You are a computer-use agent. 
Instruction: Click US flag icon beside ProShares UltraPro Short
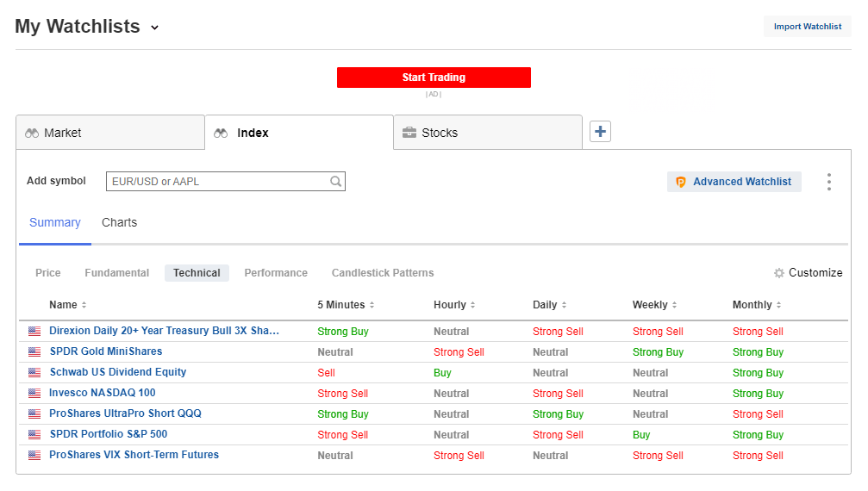[34, 413]
